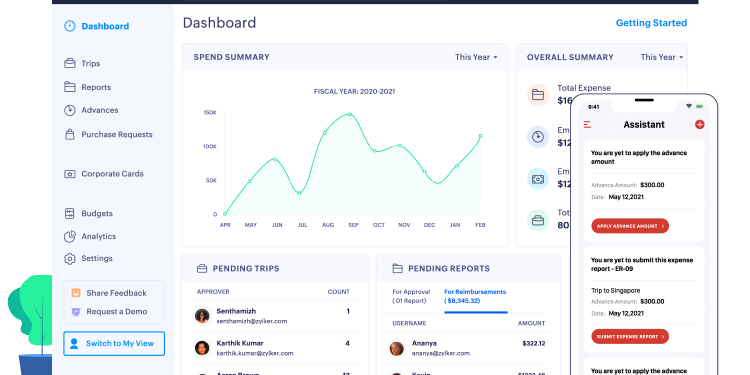Open the red hamburger menu in Assistant

pyautogui.click(x=588, y=124)
